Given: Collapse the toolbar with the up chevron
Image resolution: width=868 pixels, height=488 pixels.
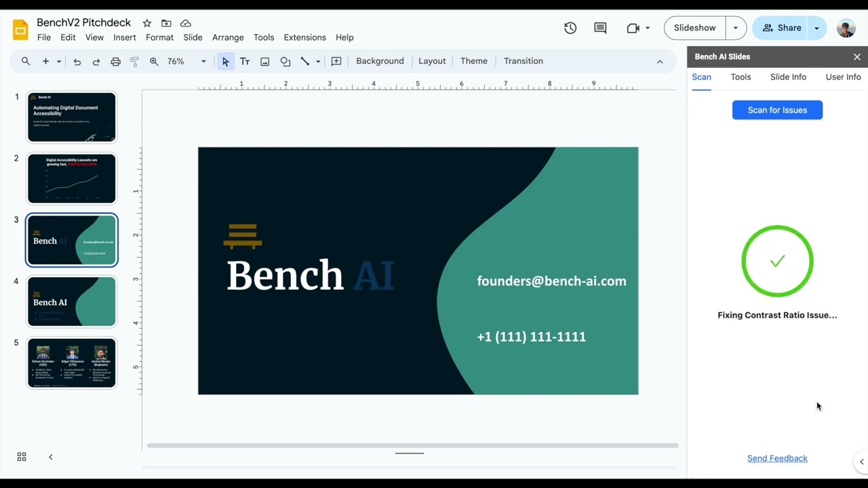Looking at the screenshot, I should 659,61.
